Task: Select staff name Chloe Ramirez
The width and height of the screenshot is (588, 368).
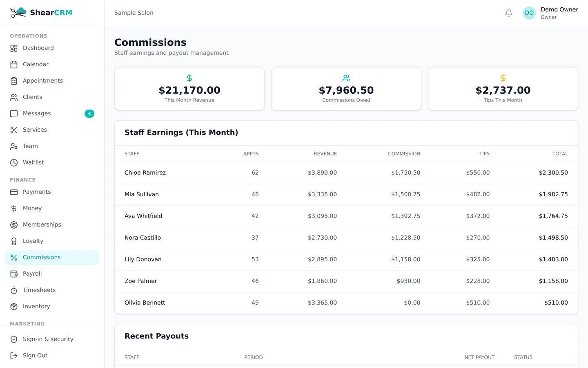Action: coord(145,173)
